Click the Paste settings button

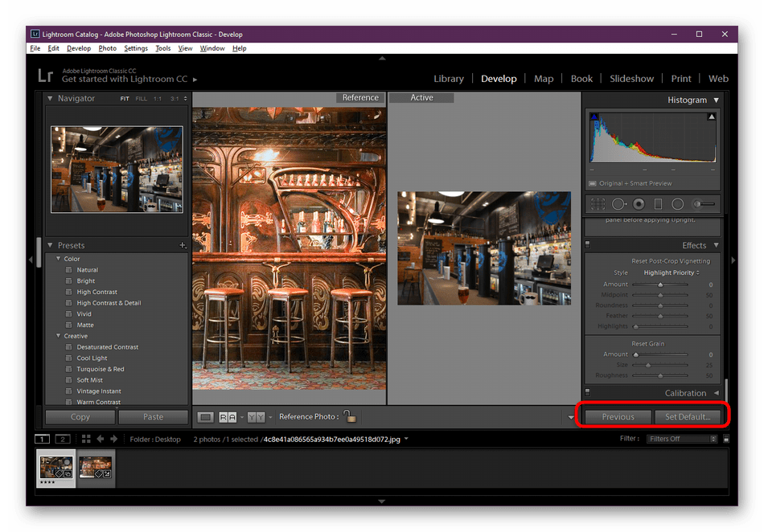click(x=153, y=417)
